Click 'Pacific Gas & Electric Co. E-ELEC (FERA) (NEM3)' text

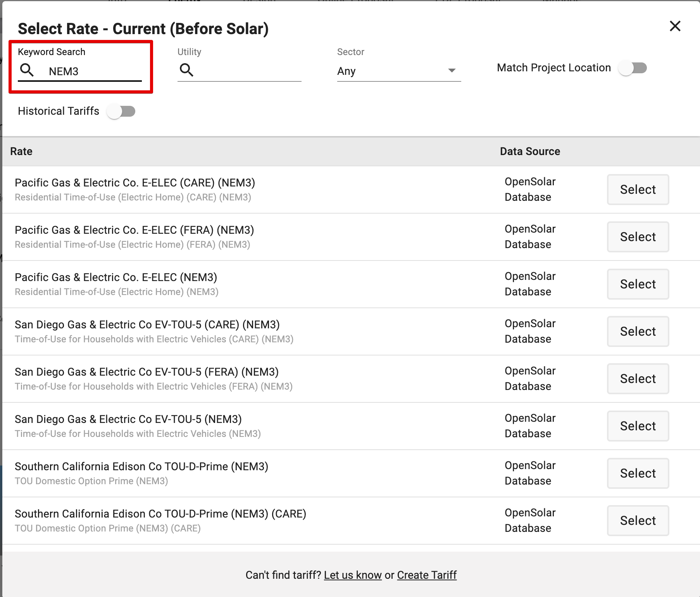coord(134,230)
